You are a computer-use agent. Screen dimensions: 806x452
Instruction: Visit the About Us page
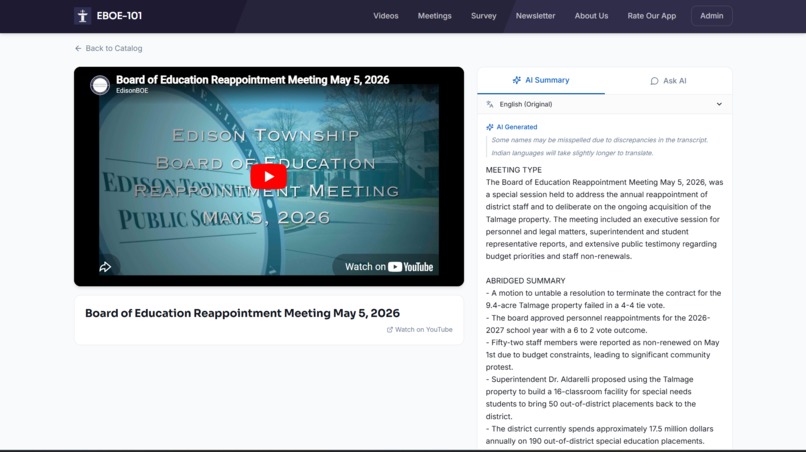pos(591,16)
